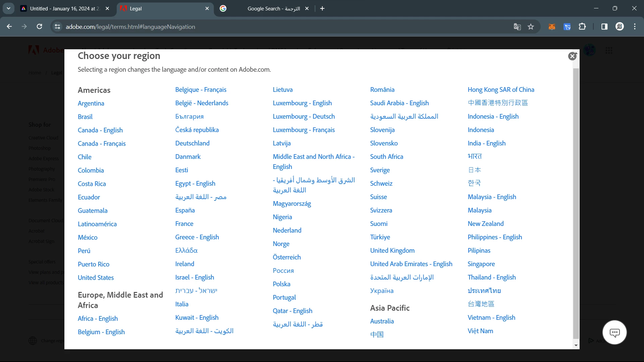Screen dimensions: 644x362
Task: Switch to the Untitled January 16 tab
Action: pos(64,9)
